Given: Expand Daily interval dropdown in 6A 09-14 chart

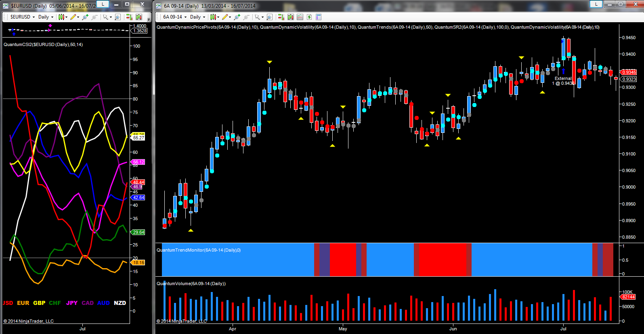Looking at the screenshot, I should tap(204, 17).
